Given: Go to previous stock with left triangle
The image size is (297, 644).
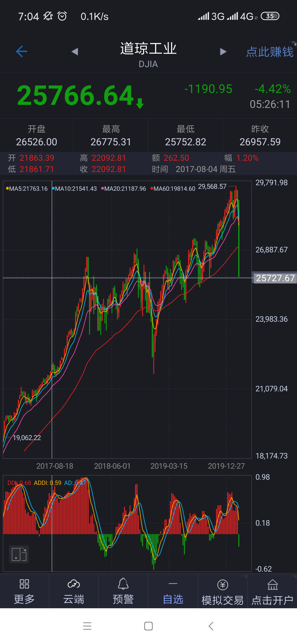Looking at the screenshot, I should click(75, 51).
